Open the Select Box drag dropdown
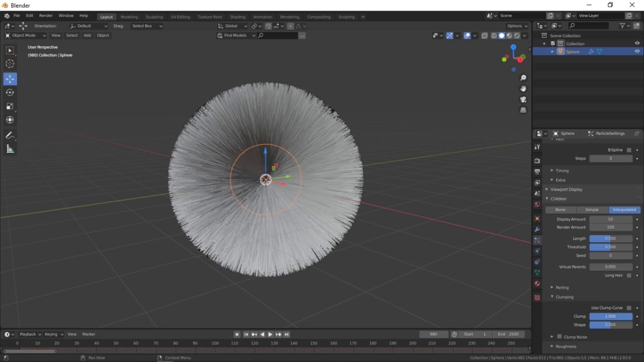Viewport: 644px width, 362px height. [147, 26]
